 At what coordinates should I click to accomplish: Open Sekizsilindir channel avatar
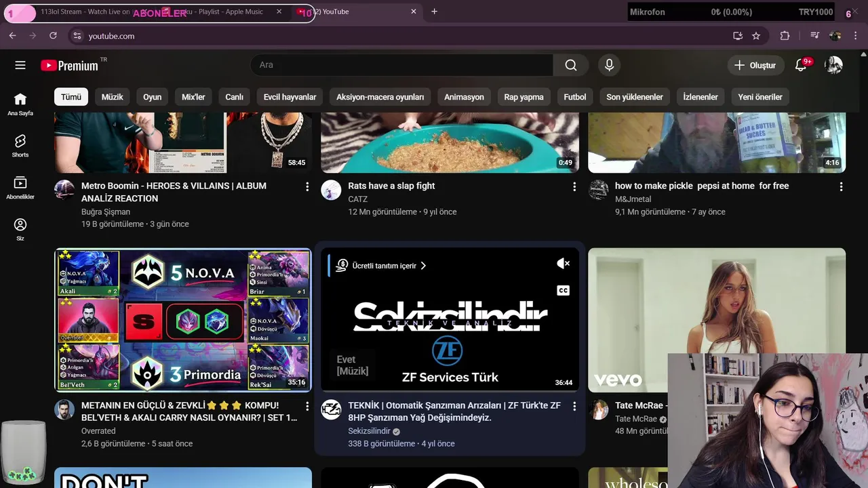pyautogui.click(x=331, y=409)
